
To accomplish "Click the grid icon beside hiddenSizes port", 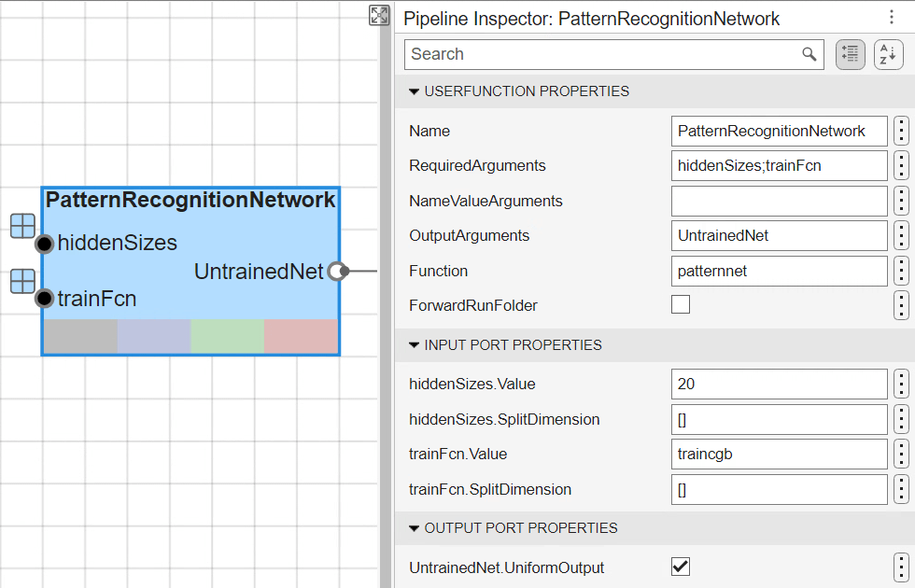I will 23,226.
